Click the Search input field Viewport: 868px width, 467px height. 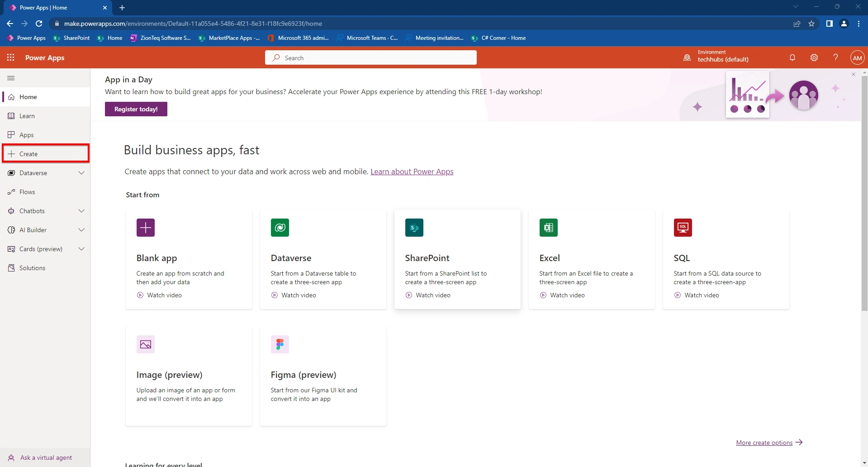[371, 57]
